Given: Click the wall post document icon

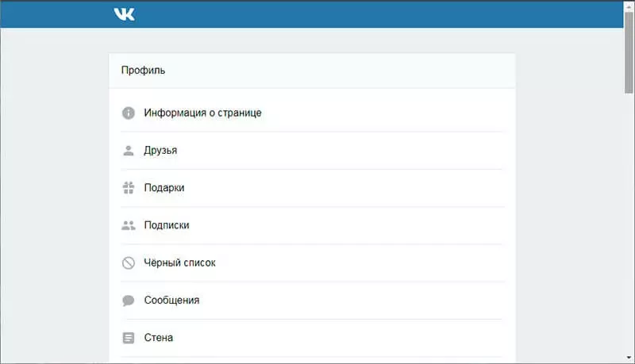Looking at the screenshot, I should tap(129, 338).
